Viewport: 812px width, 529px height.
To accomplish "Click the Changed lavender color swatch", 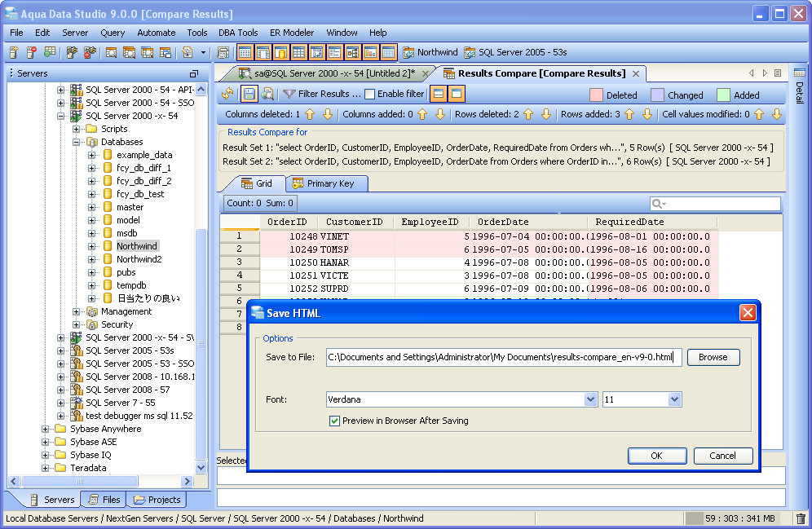I will pyautogui.click(x=657, y=95).
